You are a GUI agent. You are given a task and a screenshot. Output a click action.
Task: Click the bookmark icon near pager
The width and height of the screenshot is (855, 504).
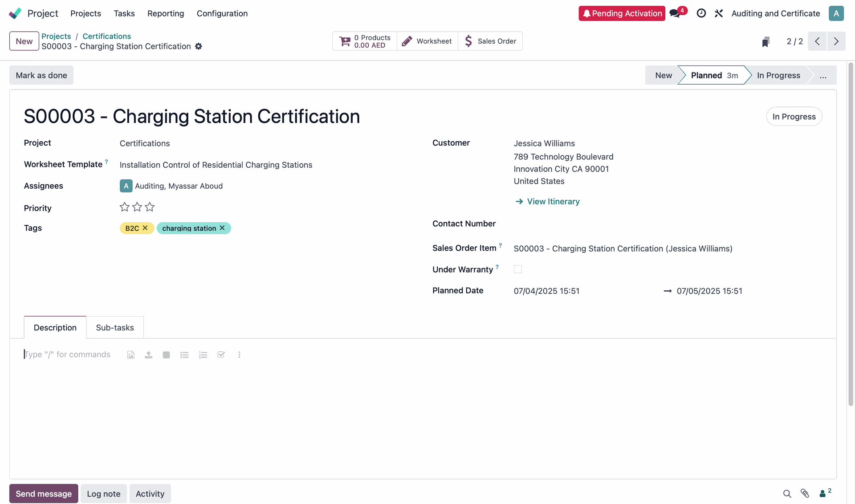point(765,42)
